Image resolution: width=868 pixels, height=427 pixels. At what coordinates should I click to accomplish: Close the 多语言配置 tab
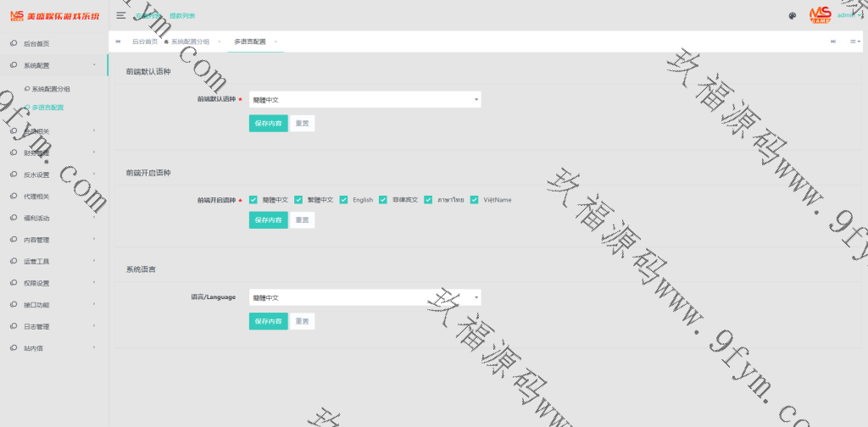(x=275, y=42)
